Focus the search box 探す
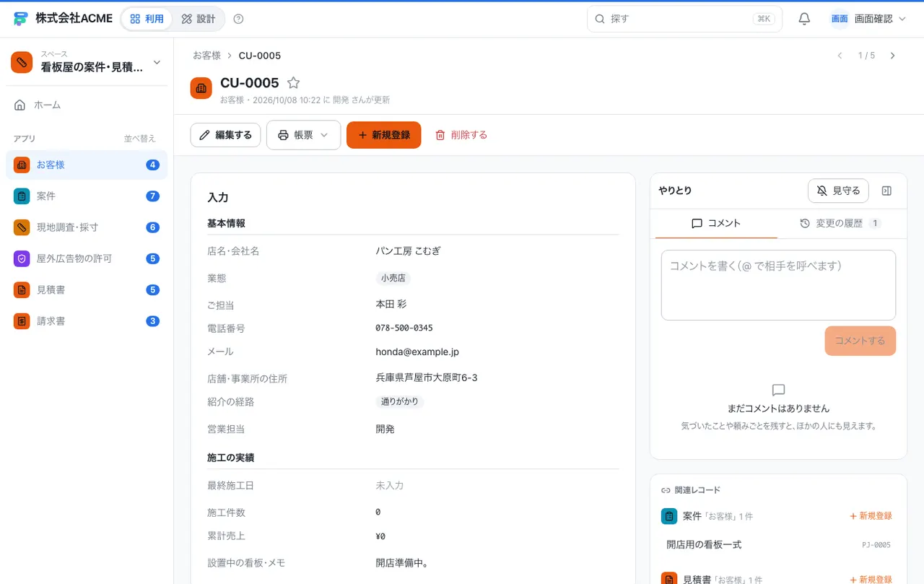 tap(684, 19)
